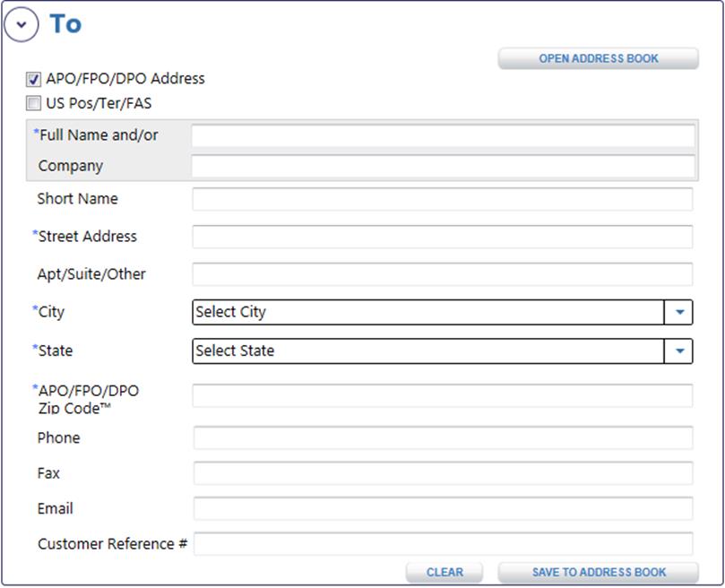
Task: Open the Select City dropdown arrow
Action: pos(678,312)
